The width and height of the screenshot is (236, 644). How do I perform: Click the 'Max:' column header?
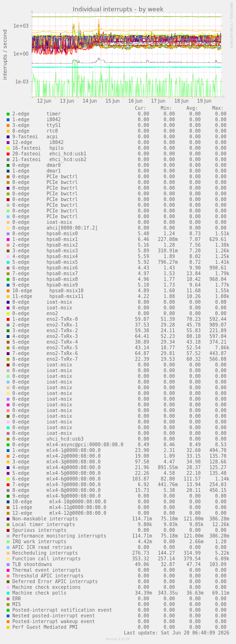[x=217, y=108]
